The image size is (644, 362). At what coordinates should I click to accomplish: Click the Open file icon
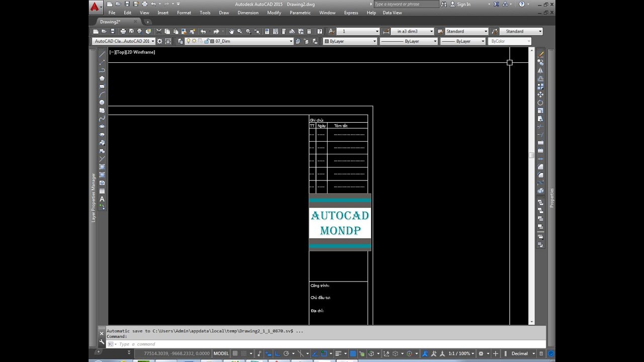[104, 31]
